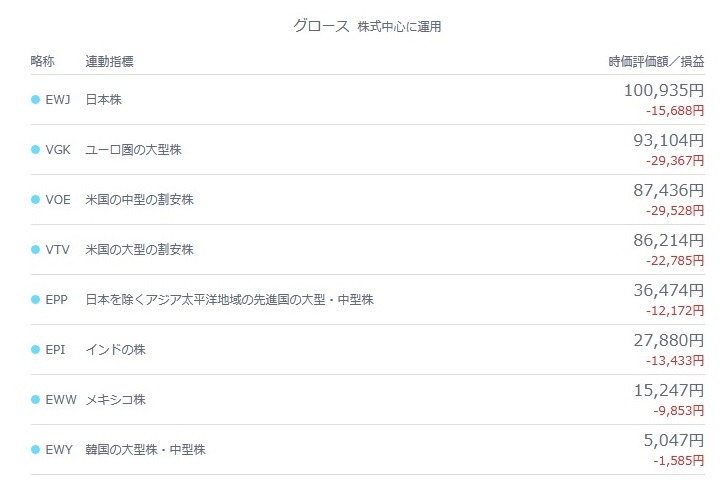This screenshot has width=724, height=502.
Task: Click the blue dot beside EWJ
Action: pos(36,100)
